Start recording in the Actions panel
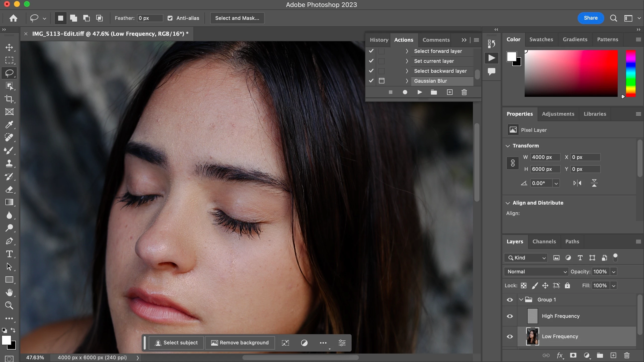The height and width of the screenshot is (362, 644). (x=405, y=92)
